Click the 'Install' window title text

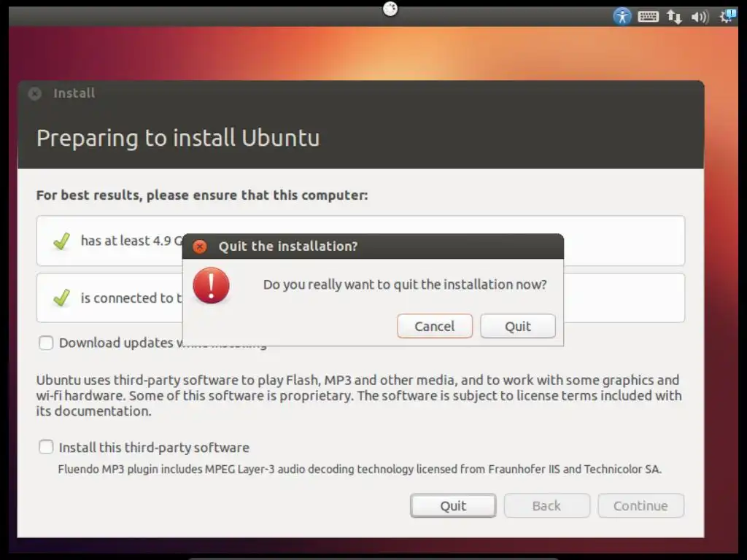[74, 93]
